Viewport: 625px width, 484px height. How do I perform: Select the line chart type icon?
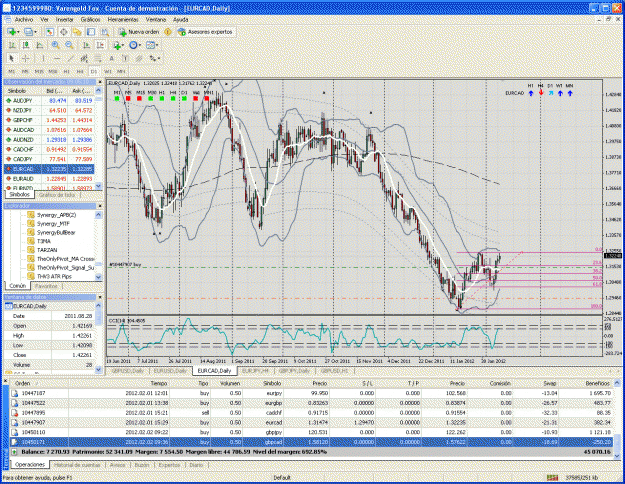coord(40,45)
